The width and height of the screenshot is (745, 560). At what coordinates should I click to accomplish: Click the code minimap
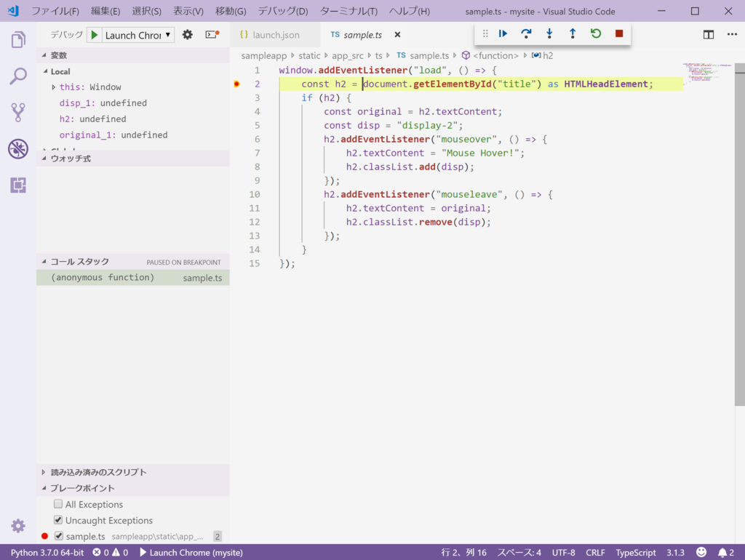(707, 73)
